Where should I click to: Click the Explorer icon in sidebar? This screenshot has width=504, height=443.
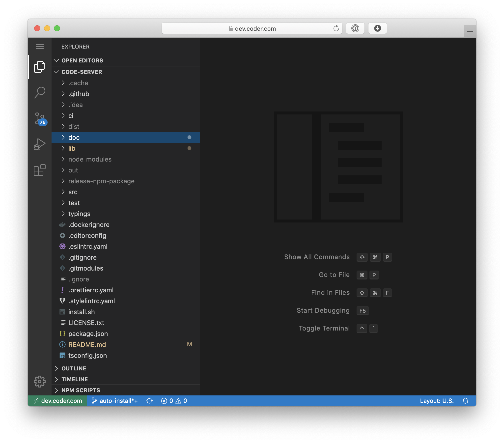pyautogui.click(x=39, y=66)
